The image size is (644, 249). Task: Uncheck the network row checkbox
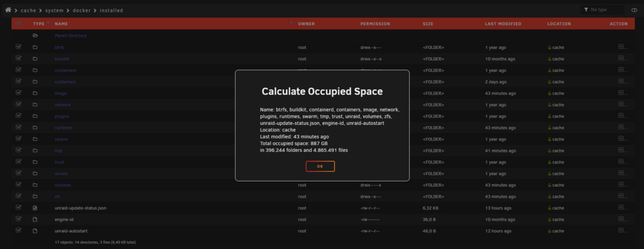pos(19,104)
